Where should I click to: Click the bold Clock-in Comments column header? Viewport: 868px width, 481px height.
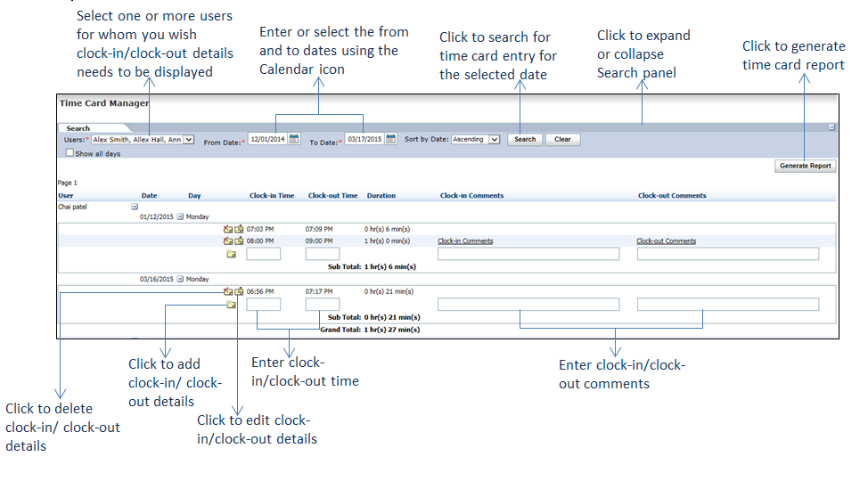coord(472,196)
